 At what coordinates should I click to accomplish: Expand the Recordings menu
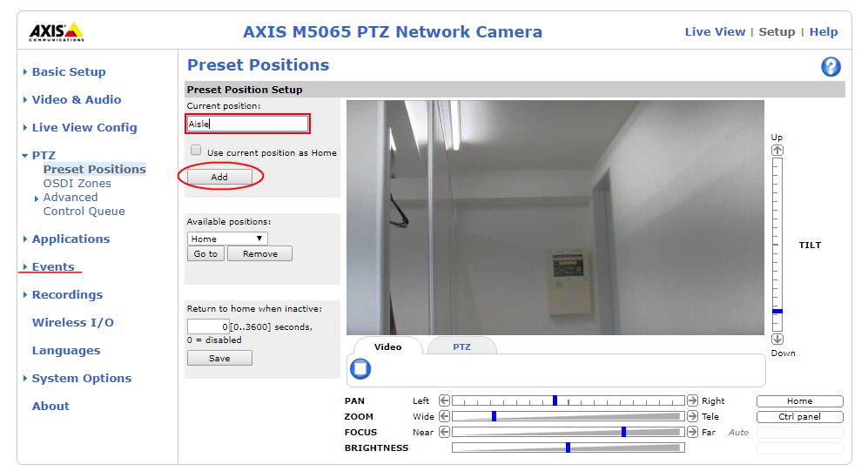67,295
